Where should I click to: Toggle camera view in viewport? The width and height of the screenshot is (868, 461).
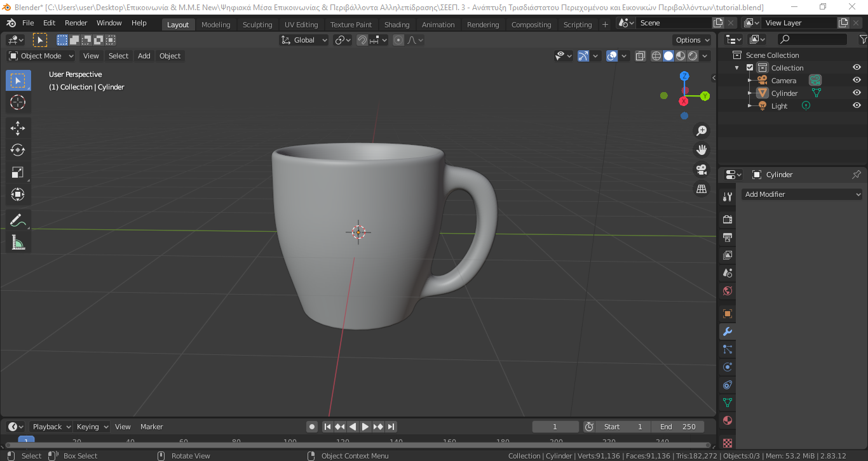click(x=702, y=170)
